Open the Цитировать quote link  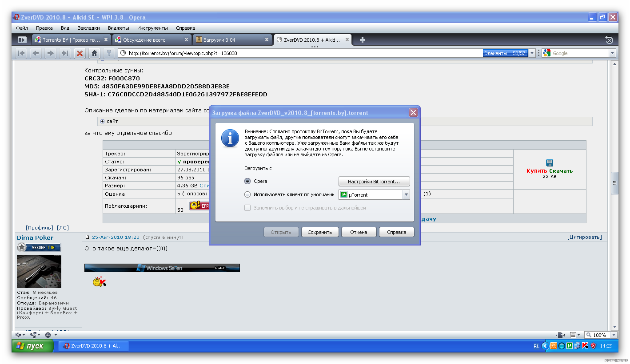click(x=585, y=237)
